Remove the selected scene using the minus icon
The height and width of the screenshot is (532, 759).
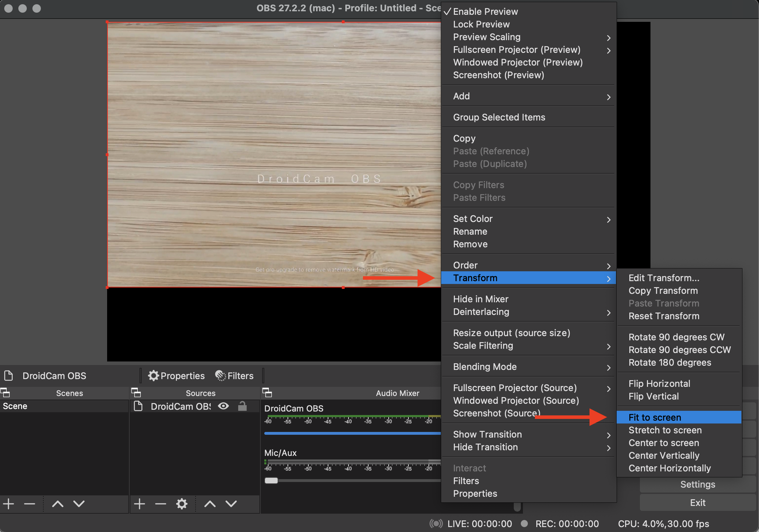tap(30, 503)
